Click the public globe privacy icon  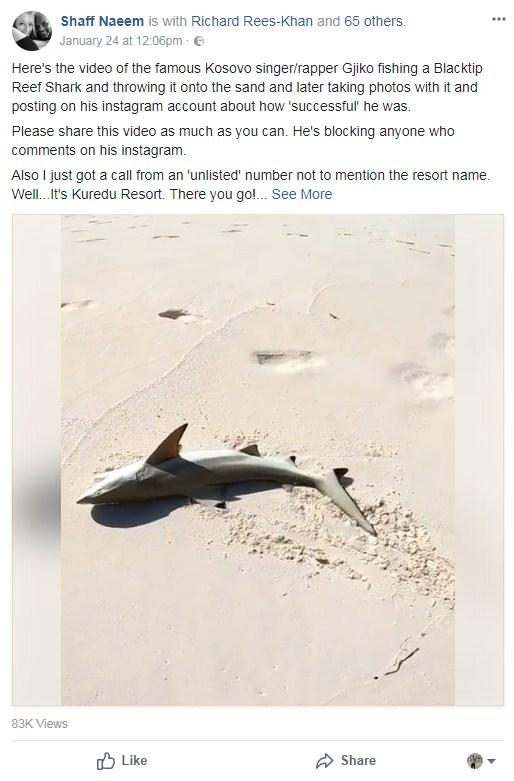[x=199, y=41]
